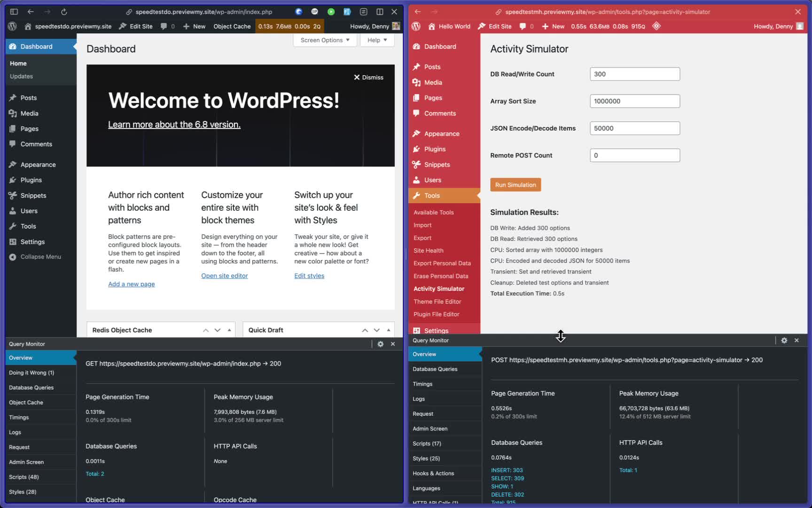812x508 pixels.
Task: Open the IP extension icon in left browser
Action: [x=315, y=12]
